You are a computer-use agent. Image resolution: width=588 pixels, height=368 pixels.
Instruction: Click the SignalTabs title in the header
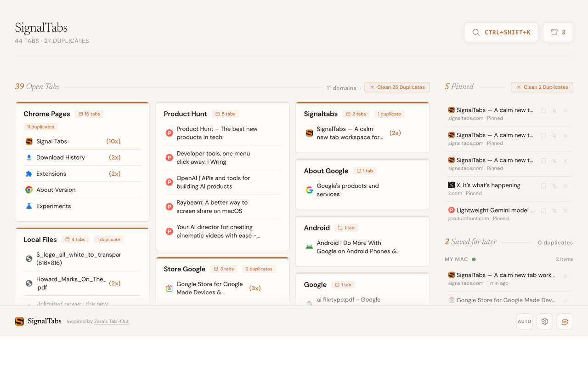[41, 28]
